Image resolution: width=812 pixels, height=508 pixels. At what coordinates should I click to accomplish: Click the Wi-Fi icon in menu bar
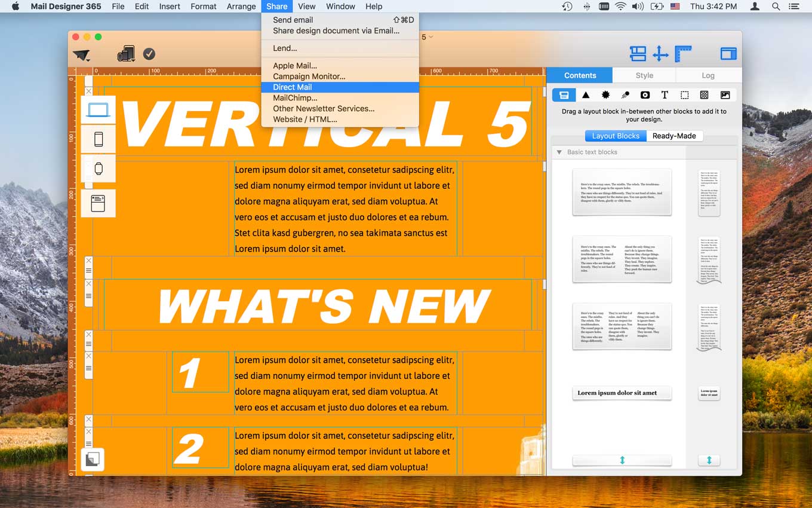620,7
